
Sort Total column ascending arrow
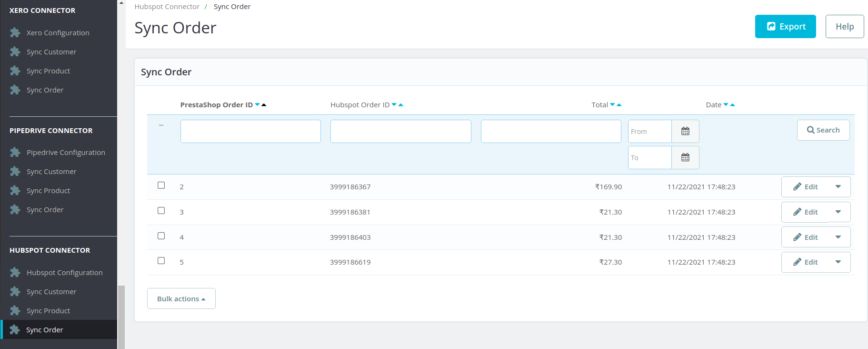[619, 105]
